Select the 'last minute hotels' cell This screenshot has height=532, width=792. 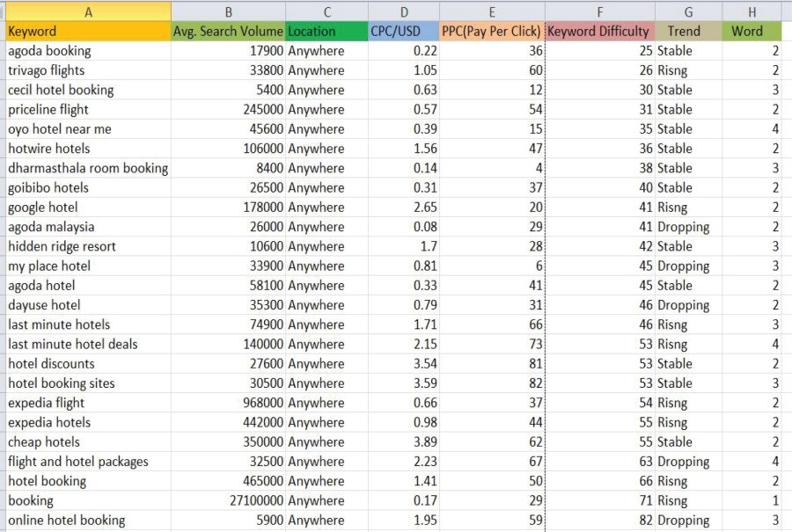pos(88,324)
